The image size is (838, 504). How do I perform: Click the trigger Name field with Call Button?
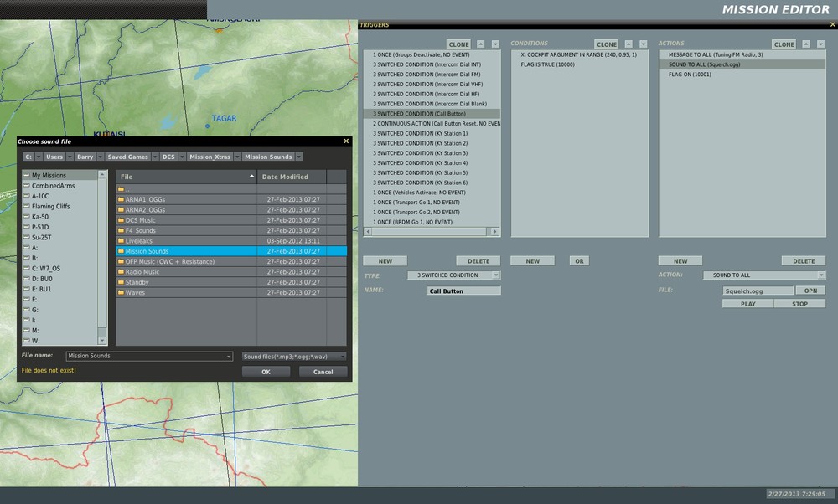click(463, 291)
